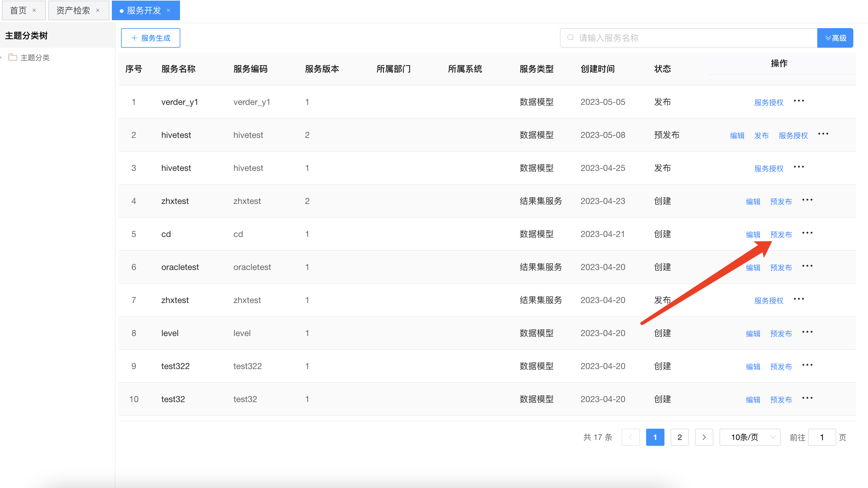This screenshot has height=488, width=868.
Task: Click 预发布 for test32
Action: [x=781, y=400]
